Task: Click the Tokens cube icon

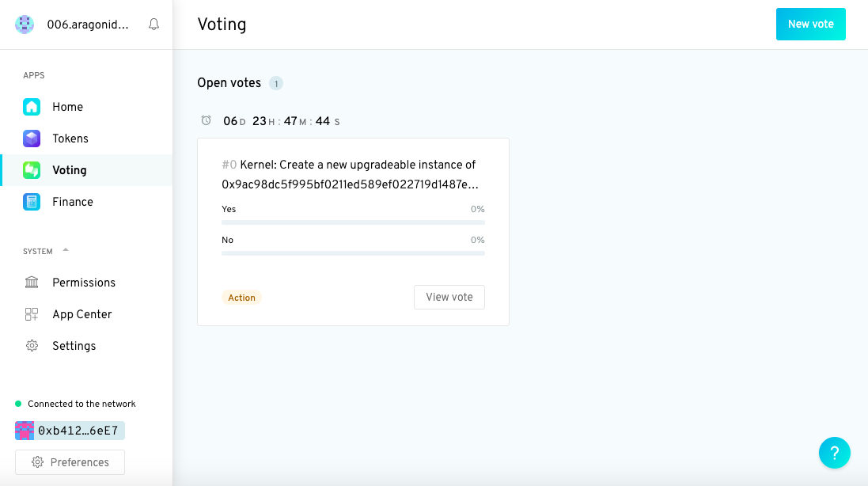Action: [32, 139]
